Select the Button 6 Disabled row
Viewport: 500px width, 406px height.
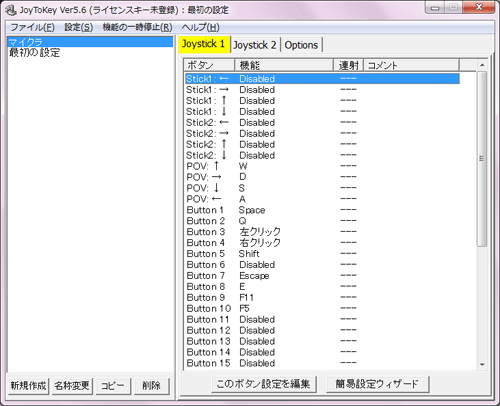tap(322, 265)
